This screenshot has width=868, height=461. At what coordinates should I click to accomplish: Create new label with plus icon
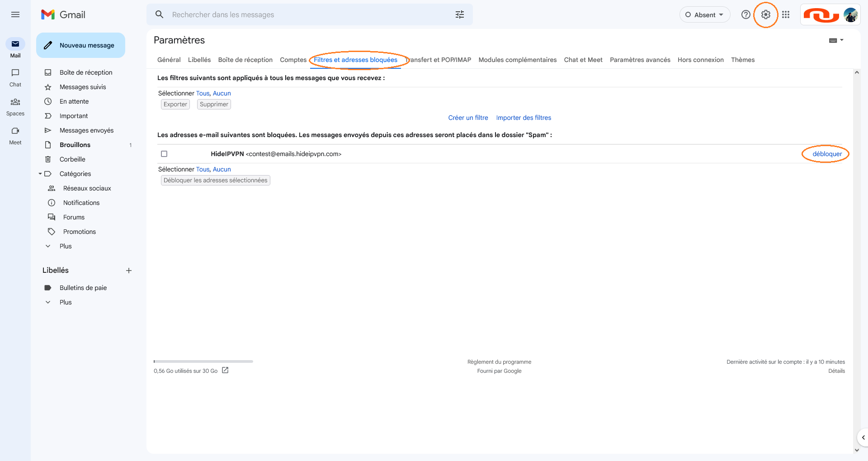(x=129, y=271)
